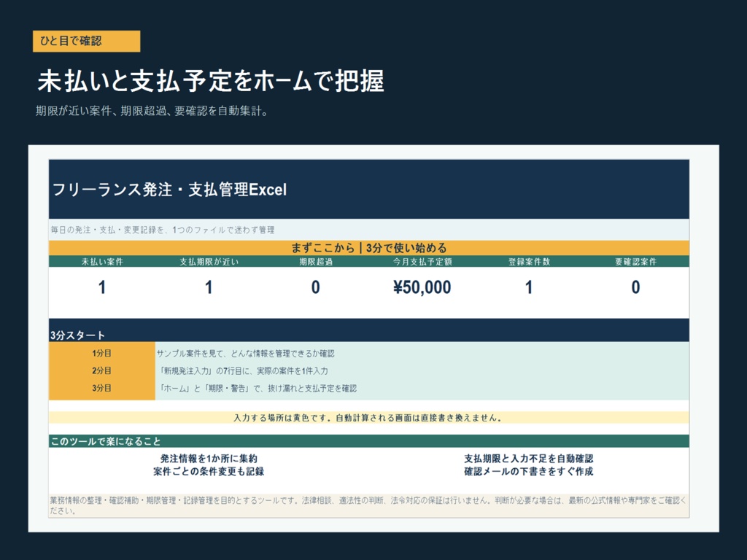Click the note 入力する場所は黄色です
The image size is (747, 560).
[x=368, y=418]
